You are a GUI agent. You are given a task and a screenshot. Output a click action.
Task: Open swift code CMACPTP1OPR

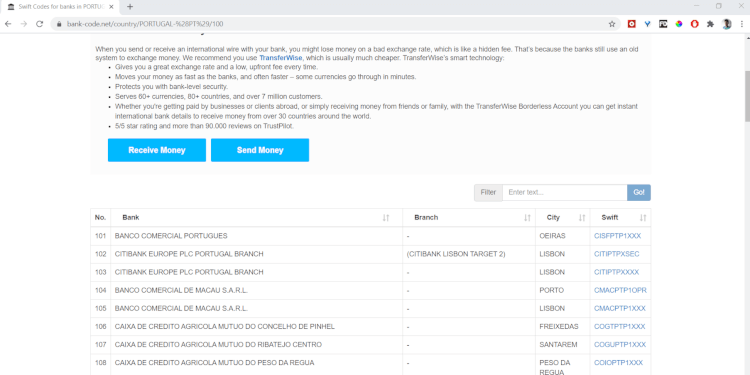[620, 290]
